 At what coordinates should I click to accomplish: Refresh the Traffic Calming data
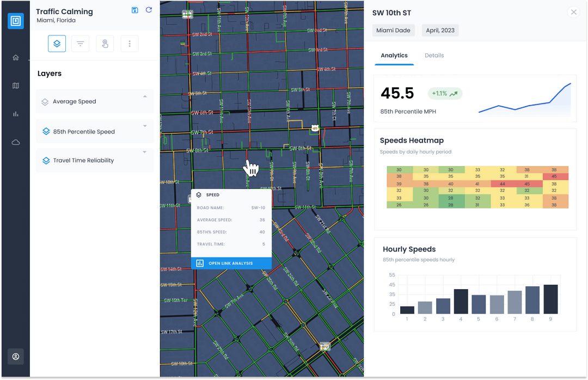click(149, 10)
